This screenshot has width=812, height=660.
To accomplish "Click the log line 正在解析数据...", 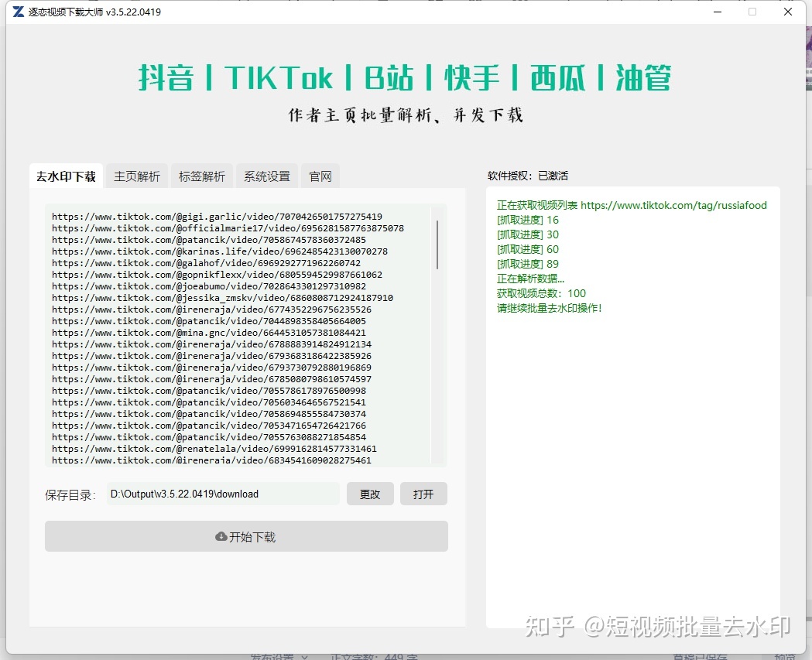I will click(530, 279).
